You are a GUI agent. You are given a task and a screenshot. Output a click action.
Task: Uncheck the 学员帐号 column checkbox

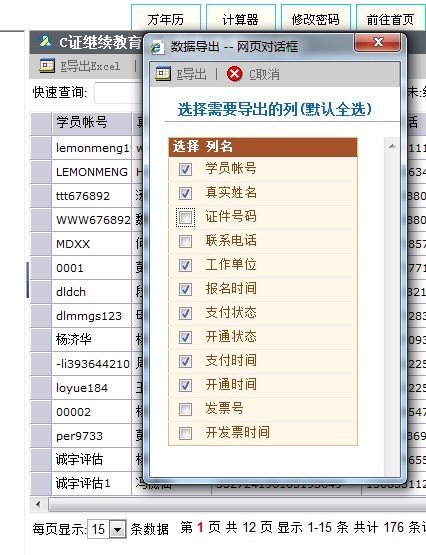[185, 169]
